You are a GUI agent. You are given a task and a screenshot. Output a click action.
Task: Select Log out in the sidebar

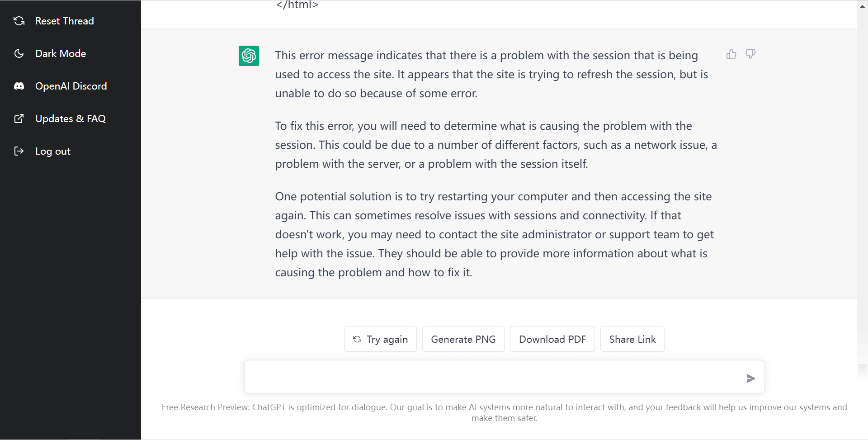tap(53, 151)
